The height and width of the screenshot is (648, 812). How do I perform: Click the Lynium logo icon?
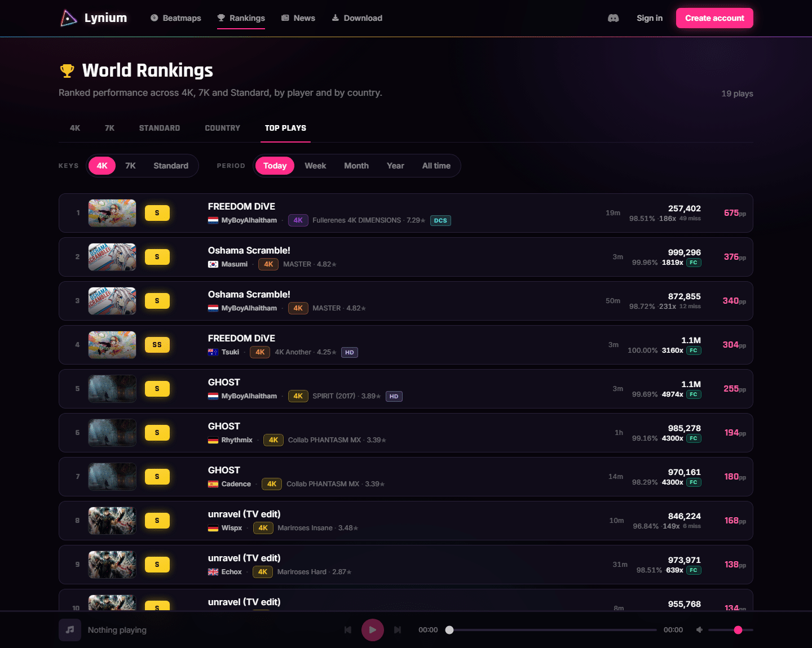pyautogui.click(x=68, y=18)
